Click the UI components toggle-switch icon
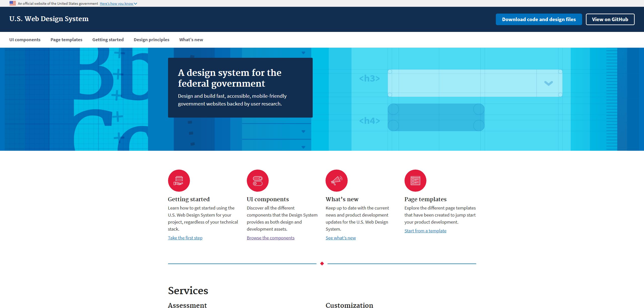644x308 pixels. click(258, 181)
